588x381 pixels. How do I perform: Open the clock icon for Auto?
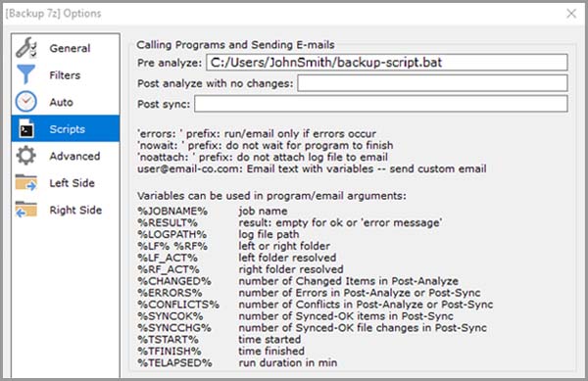point(25,102)
